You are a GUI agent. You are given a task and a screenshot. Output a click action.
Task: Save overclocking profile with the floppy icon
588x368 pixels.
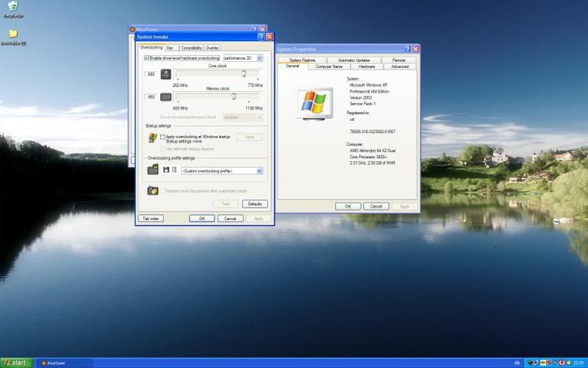[166, 170]
